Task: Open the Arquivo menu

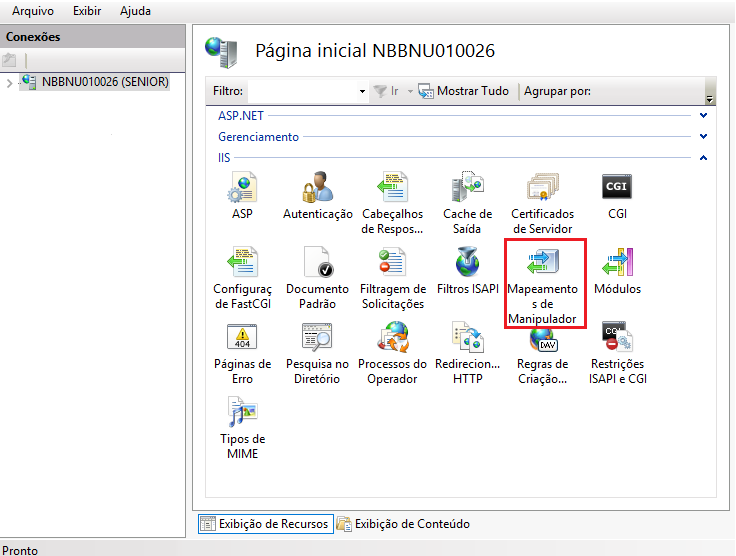Action: (x=33, y=11)
